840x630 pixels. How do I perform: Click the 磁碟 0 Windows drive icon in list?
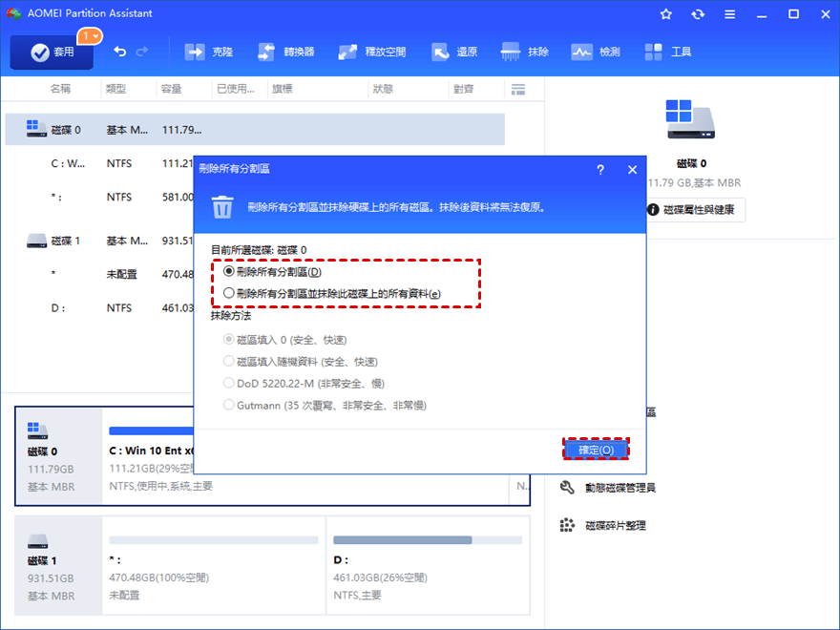pos(36,129)
